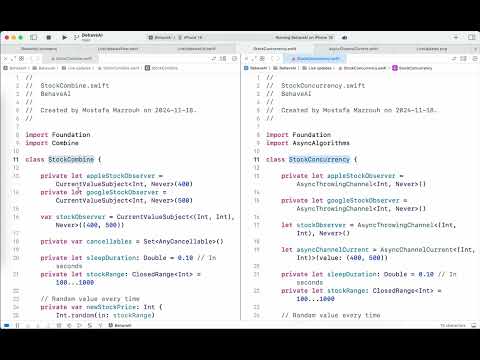Choose the iPhone 16 run destination
This screenshot has width=480, height=360.
[191, 37]
